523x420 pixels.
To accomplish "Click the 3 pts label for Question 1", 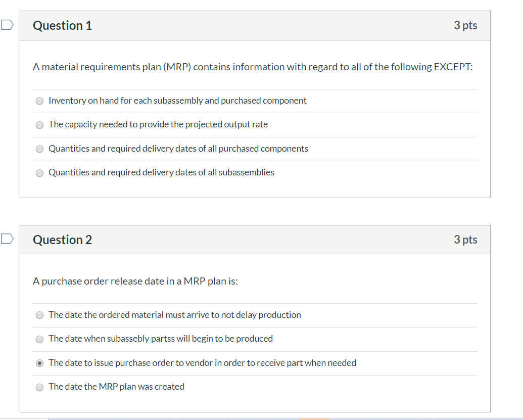I will click(x=465, y=25).
